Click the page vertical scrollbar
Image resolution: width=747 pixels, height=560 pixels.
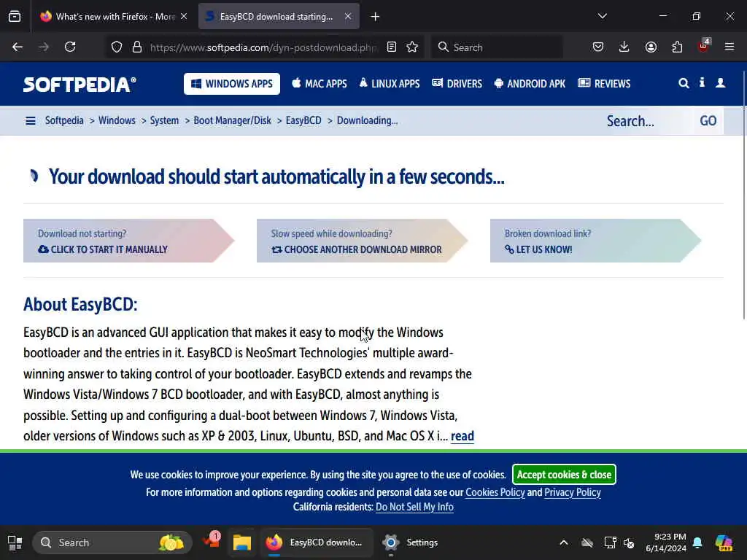pyautogui.click(x=743, y=195)
